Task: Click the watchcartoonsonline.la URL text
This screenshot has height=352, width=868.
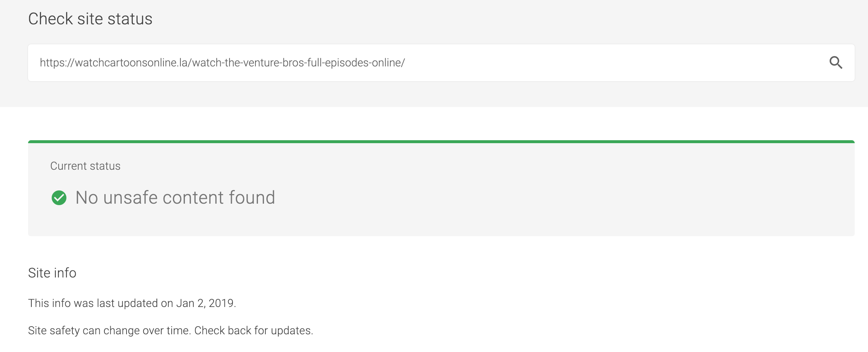Action: pos(222,63)
